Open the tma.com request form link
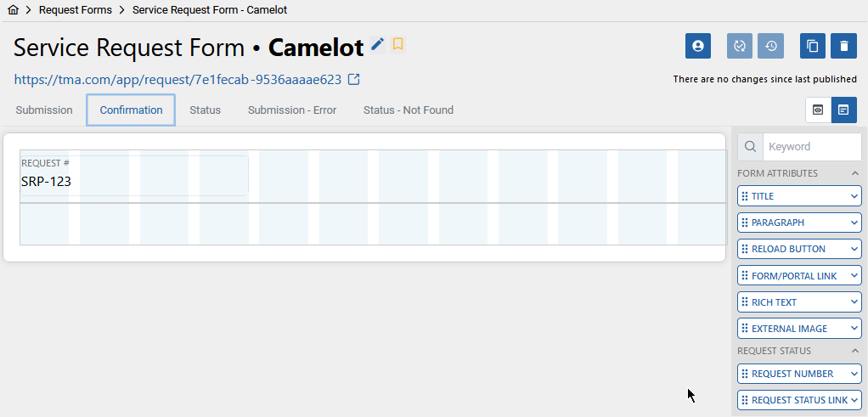 click(178, 80)
